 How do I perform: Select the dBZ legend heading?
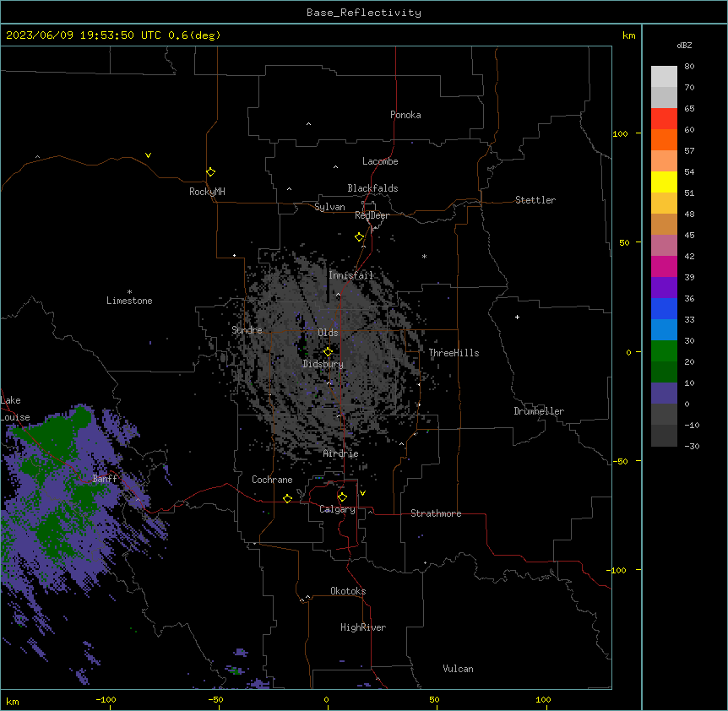[x=684, y=46]
